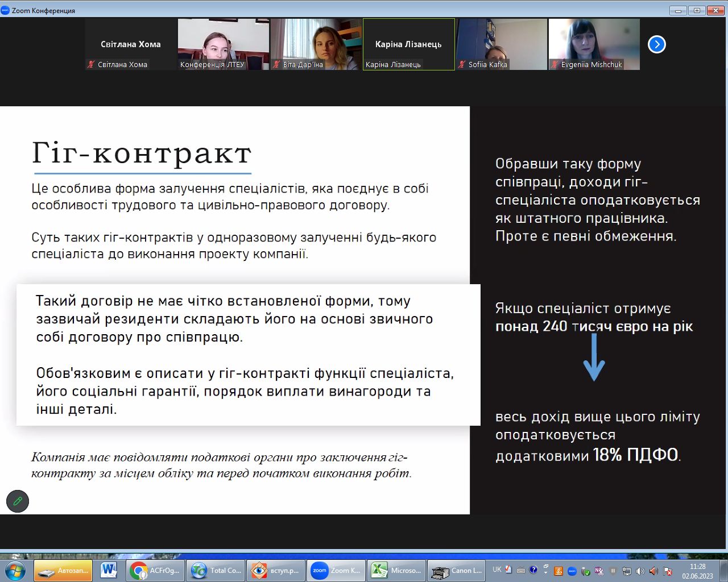Image resolution: width=728 pixels, height=582 pixels.
Task: Click the green annotation pencil button
Action: coord(18,501)
